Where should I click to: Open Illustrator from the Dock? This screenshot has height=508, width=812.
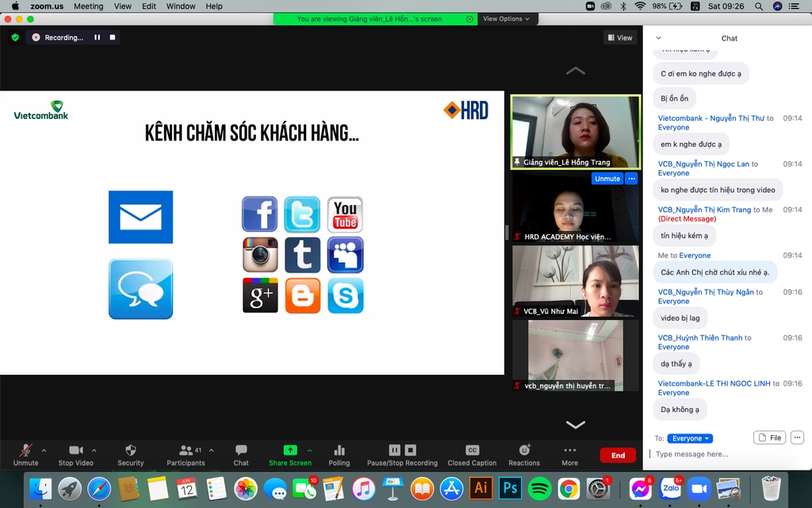pyautogui.click(x=481, y=488)
